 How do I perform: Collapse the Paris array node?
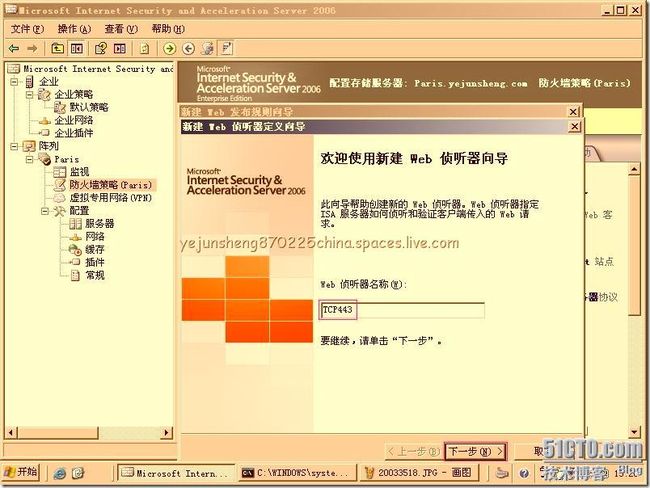[29, 159]
